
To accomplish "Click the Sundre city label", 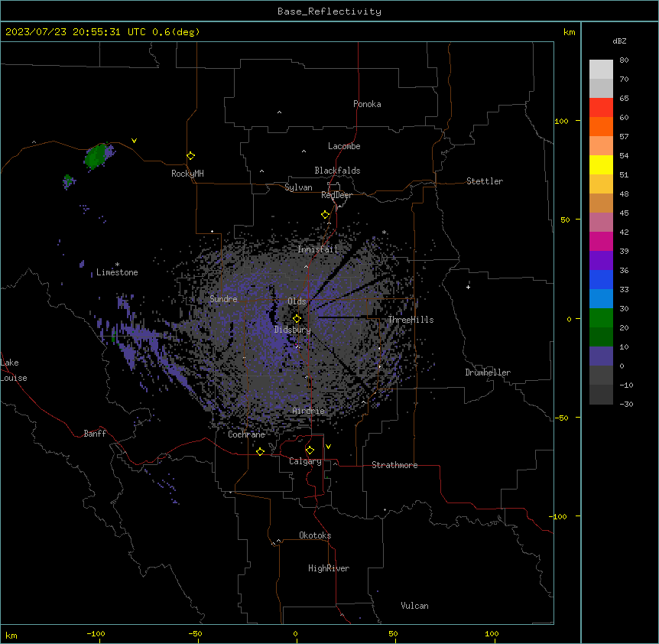I will (x=223, y=299).
